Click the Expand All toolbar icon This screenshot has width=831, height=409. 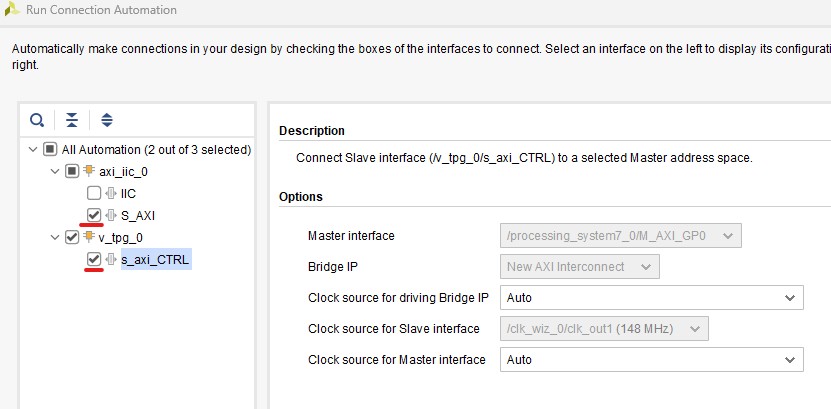pyautogui.click(x=108, y=120)
